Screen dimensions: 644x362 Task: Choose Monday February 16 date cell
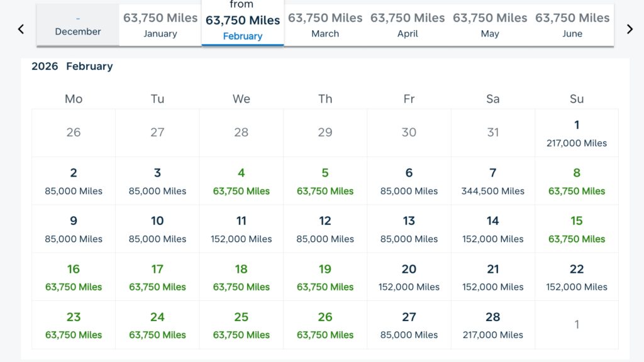point(74,277)
